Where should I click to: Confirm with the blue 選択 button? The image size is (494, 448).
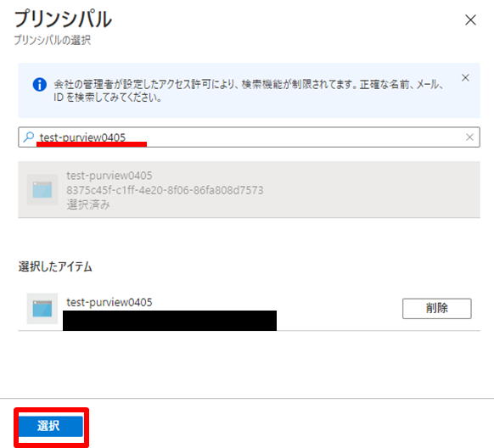pyautogui.click(x=51, y=426)
